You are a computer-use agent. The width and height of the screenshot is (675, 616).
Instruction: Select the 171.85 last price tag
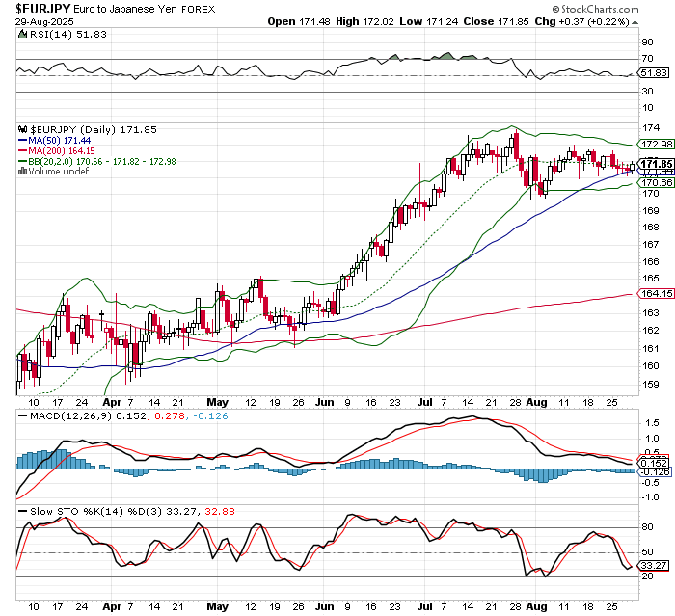[657, 163]
